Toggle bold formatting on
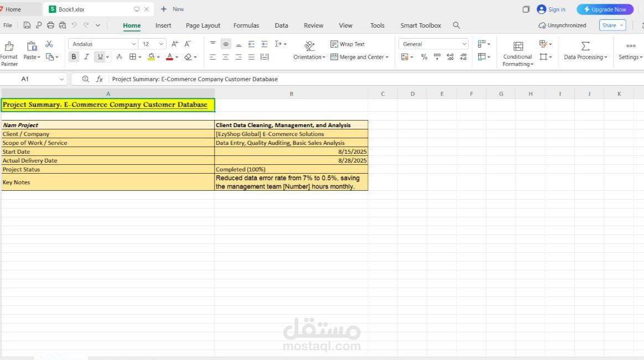Image resolution: width=644 pixels, height=360 pixels. 73,56
